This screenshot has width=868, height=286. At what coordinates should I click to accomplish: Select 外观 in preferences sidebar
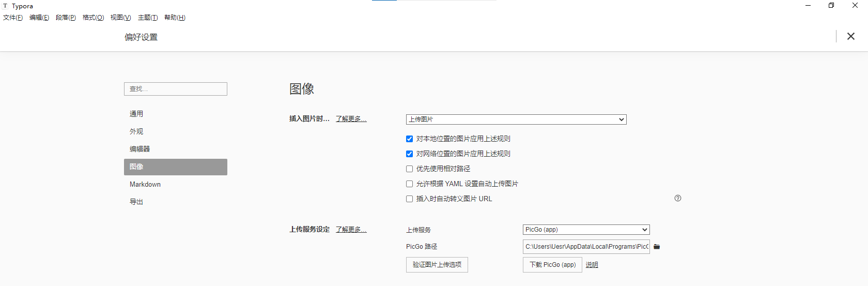tap(176, 131)
